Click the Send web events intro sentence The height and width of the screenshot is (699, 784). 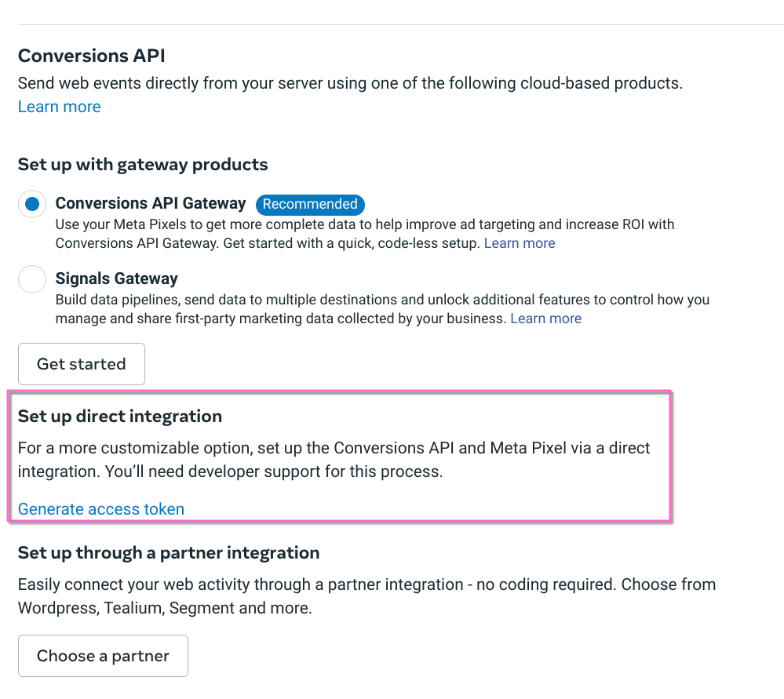[350, 83]
